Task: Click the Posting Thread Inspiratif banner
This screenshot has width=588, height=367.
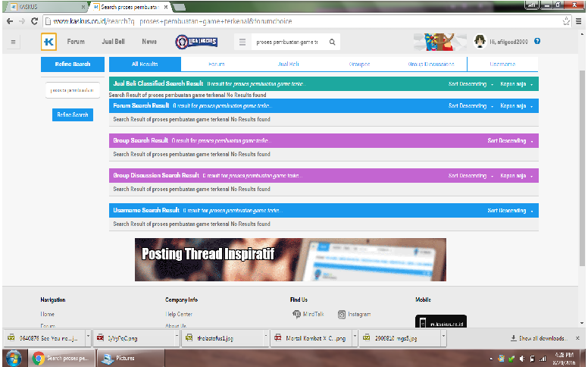Action: click(291, 259)
